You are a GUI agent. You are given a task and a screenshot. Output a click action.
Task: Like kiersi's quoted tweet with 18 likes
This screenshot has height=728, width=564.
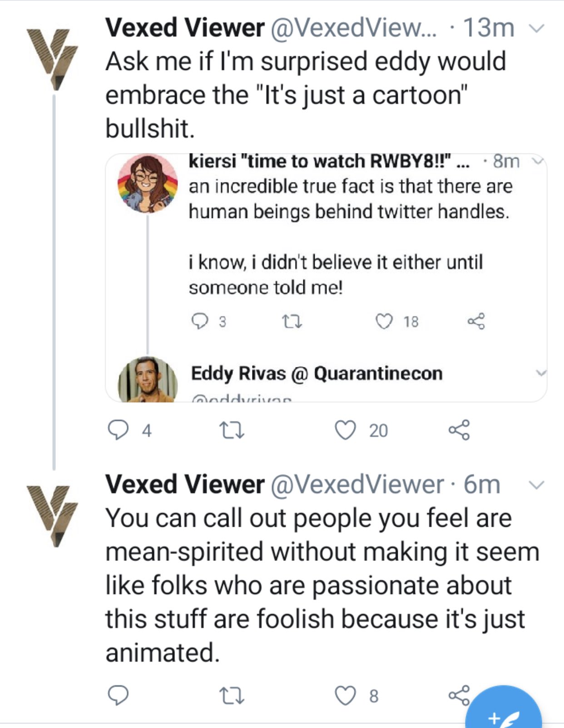[384, 322]
